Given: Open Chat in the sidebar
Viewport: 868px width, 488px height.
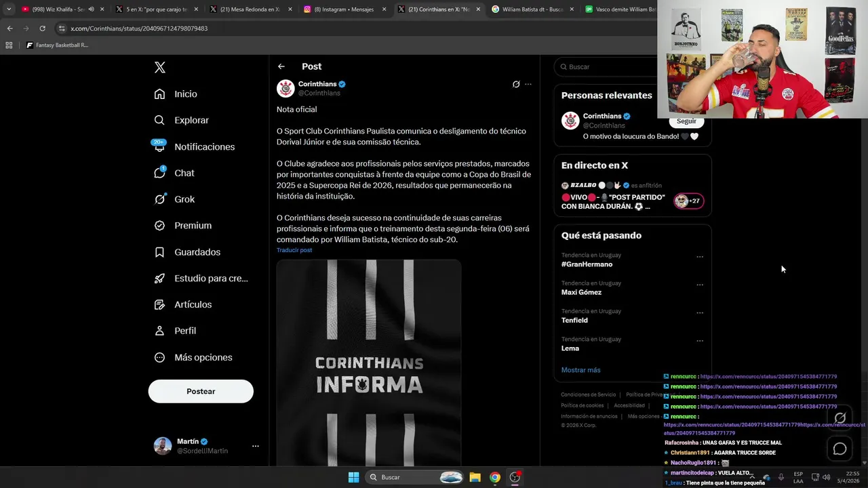Looking at the screenshot, I should pyautogui.click(x=174, y=173).
